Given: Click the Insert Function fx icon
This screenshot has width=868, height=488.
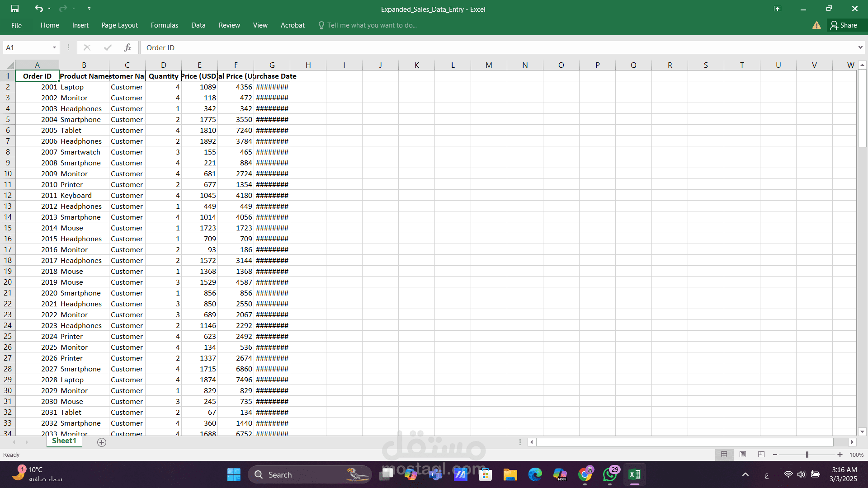Looking at the screenshot, I should click(x=127, y=47).
